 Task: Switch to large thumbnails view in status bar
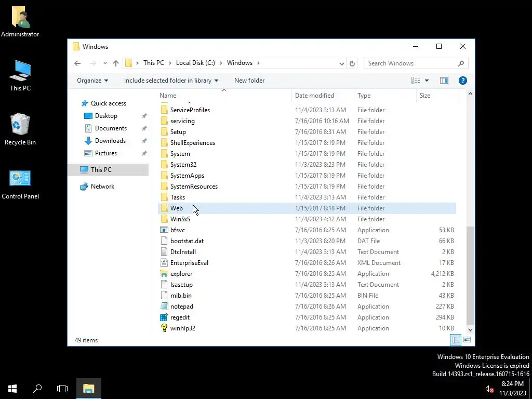click(467, 340)
